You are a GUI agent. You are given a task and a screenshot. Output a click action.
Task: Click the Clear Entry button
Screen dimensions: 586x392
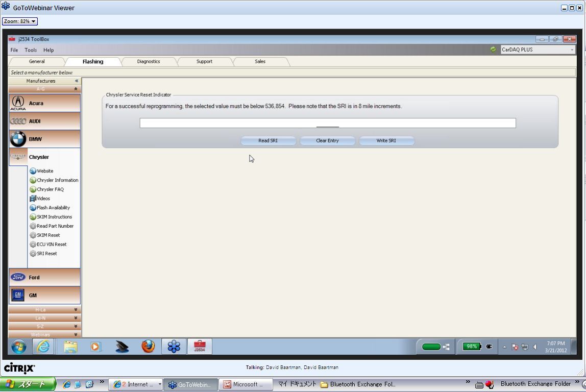click(x=327, y=140)
